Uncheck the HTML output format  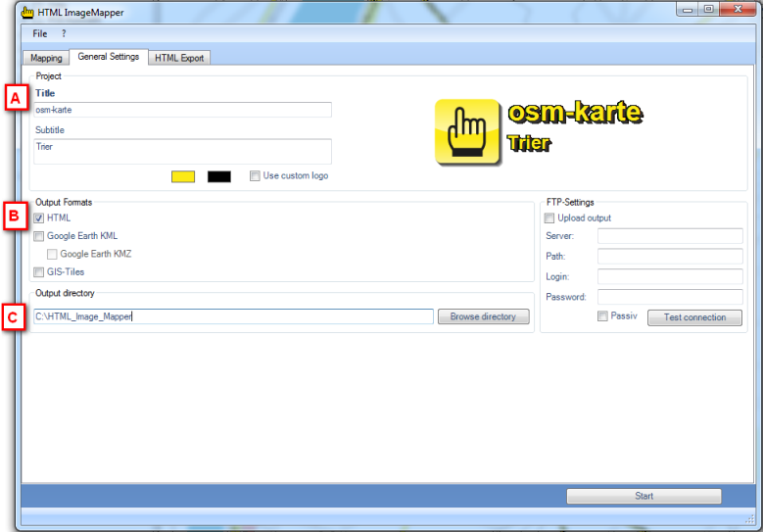tap(39, 218)
